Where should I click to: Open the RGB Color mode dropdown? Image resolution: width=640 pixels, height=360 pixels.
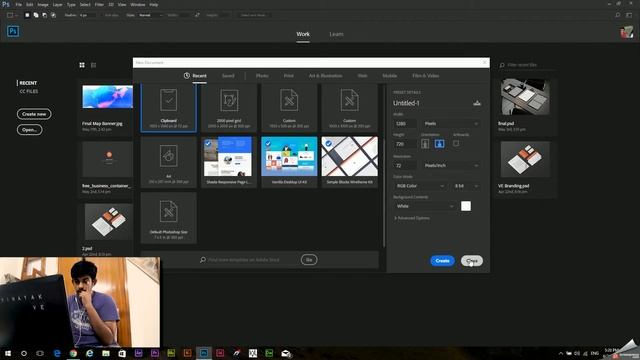420,186
